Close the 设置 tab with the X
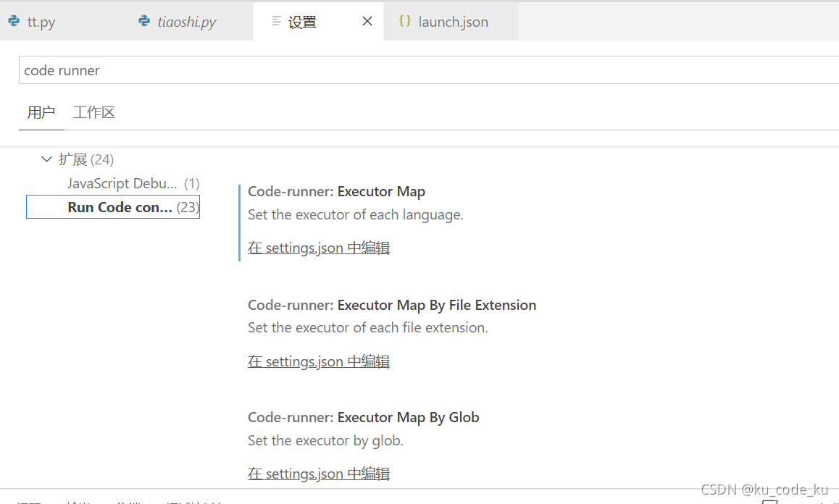The width and height of the screenshot is (839, 504). point(367,22)
